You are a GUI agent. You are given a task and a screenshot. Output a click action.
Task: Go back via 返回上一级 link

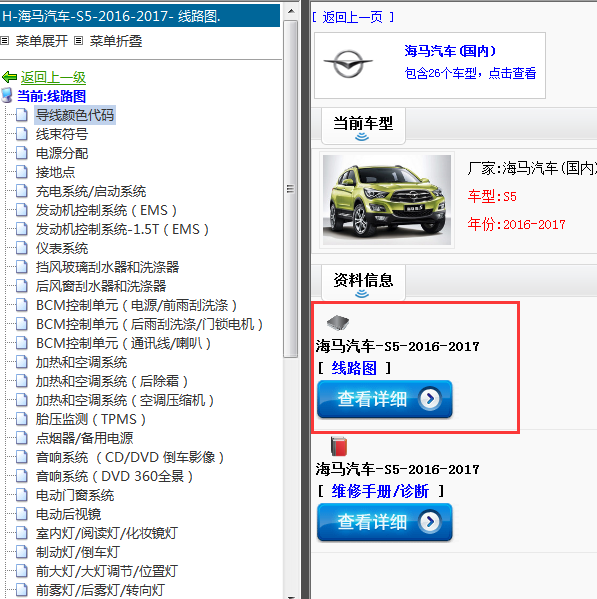(53, 77)
